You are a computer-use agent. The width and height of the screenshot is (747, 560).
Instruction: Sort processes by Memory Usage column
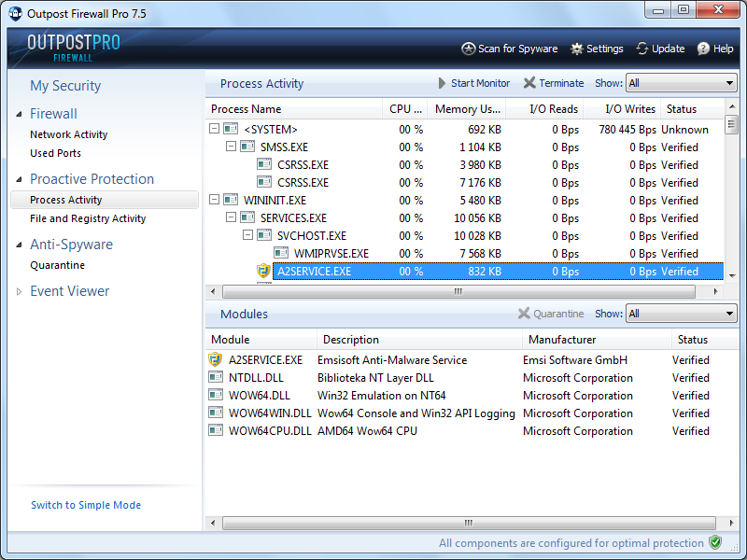(468, 109)
